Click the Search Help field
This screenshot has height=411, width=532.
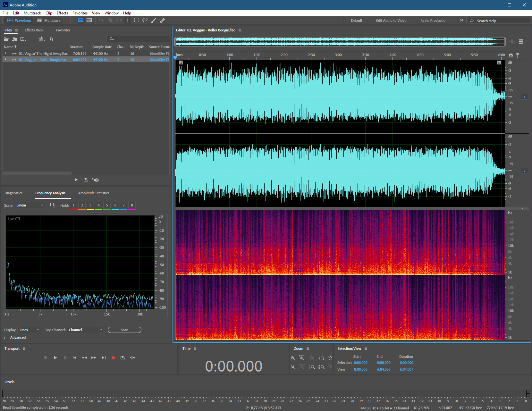click(x=499, y=21)
